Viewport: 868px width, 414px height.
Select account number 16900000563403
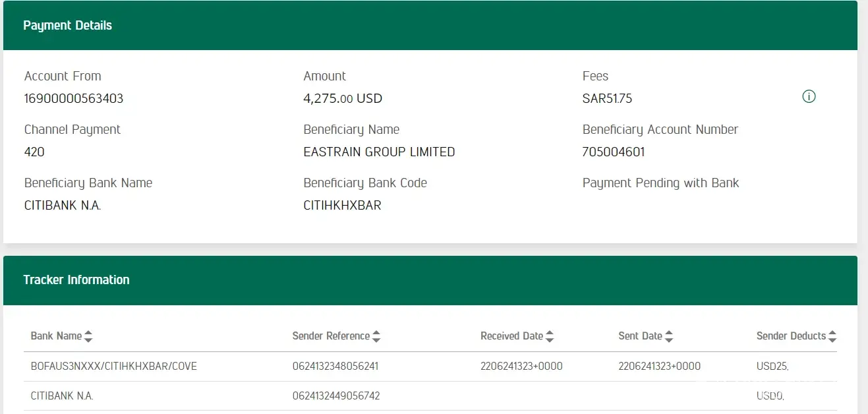tap(74, 99)
